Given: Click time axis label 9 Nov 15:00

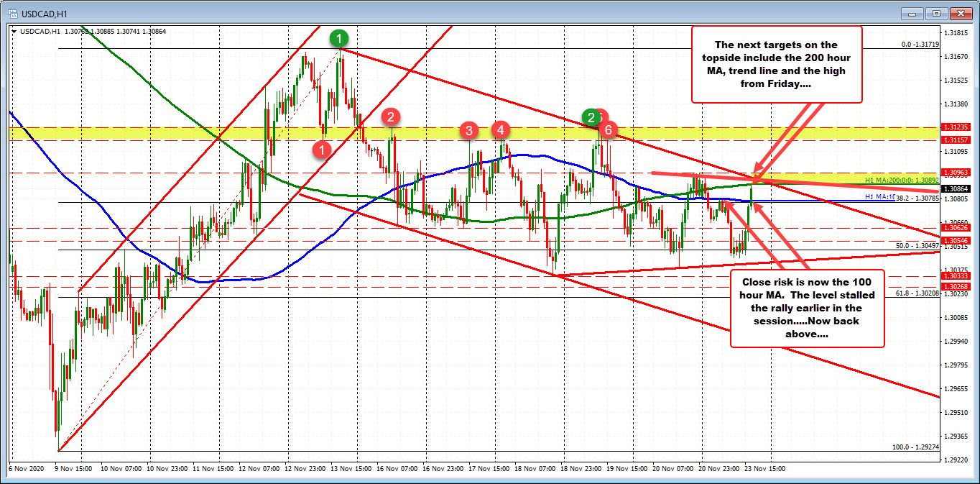Looking at the screenshot, I should coord(75,467).
